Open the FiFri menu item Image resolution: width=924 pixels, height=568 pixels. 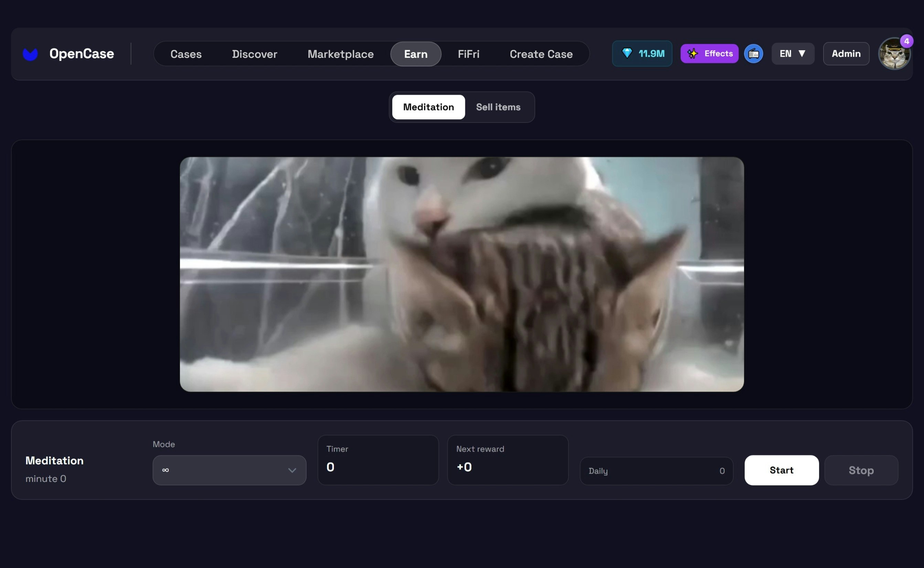(468, 54)
